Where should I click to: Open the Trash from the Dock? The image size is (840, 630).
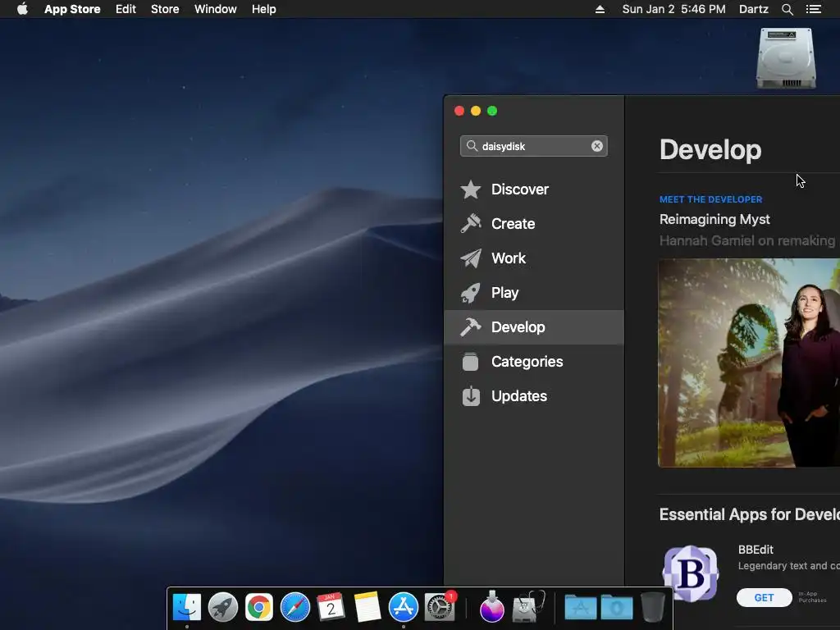pyautogui.click(x=652, y=607)
